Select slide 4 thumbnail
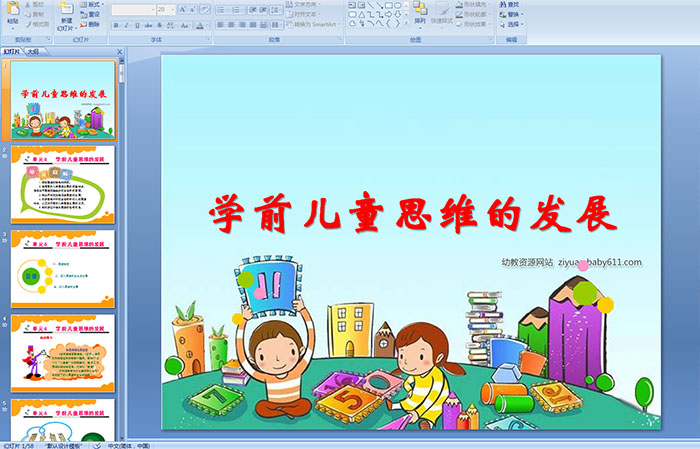This screenshot has width=700, height=449. [x=62, y=353]
